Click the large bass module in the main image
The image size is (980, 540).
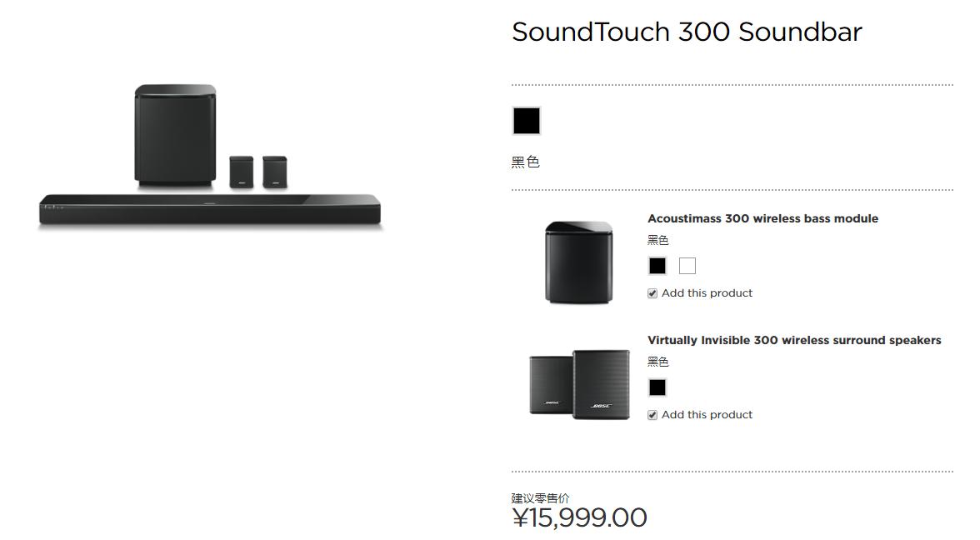click(175, 135)
